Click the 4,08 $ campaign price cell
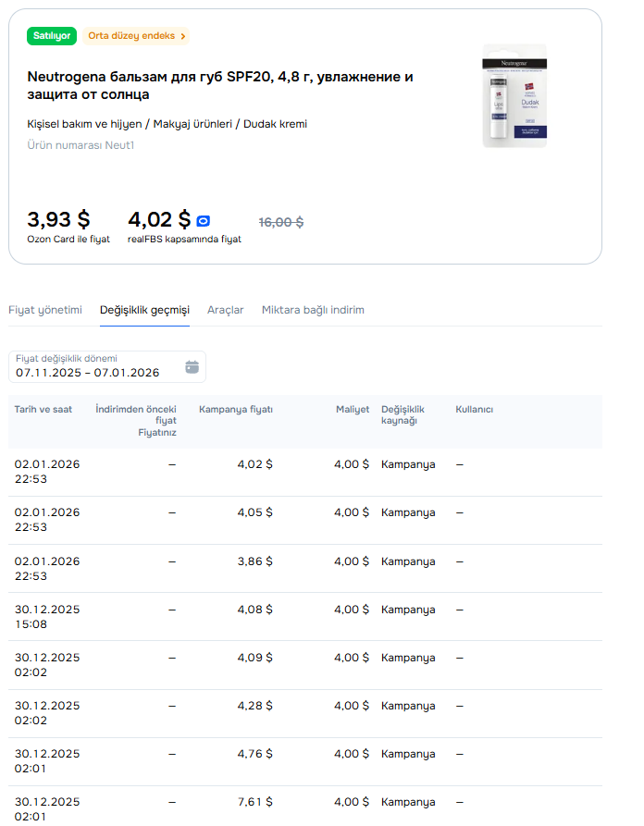The image size is (644, 826). coord(254,610)
